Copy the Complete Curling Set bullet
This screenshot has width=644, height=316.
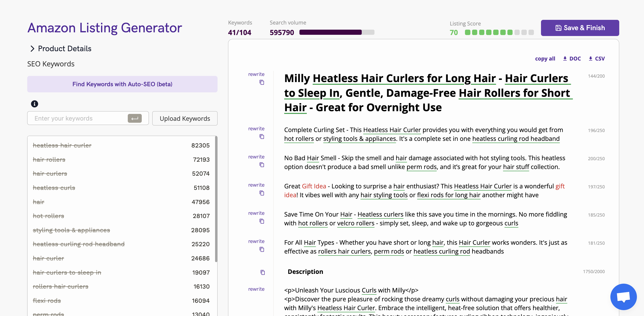click(261, 137)
